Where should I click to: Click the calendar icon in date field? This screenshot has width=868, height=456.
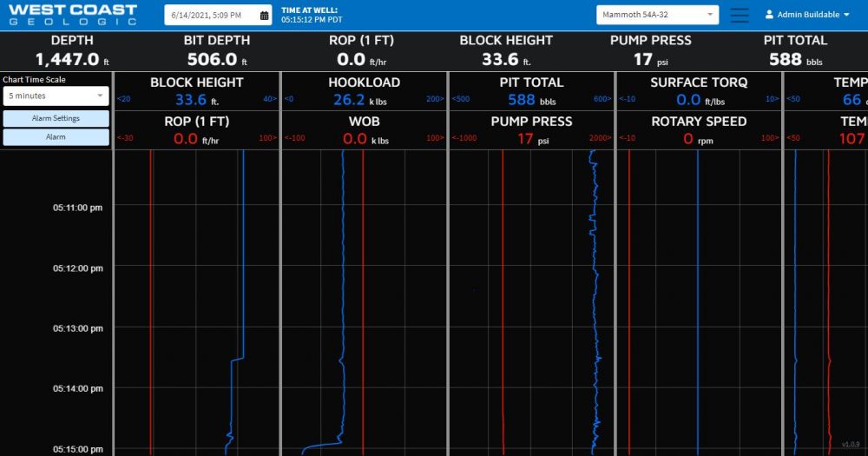click(x=264, y=16)
